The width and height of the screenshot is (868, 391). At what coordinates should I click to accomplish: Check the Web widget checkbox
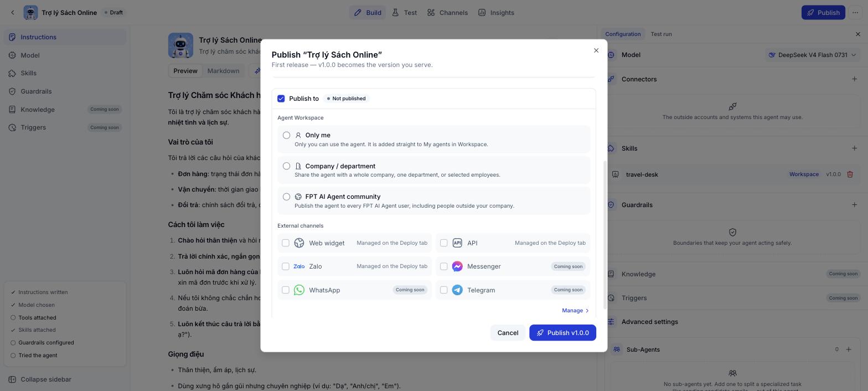(x=286, y=243)
